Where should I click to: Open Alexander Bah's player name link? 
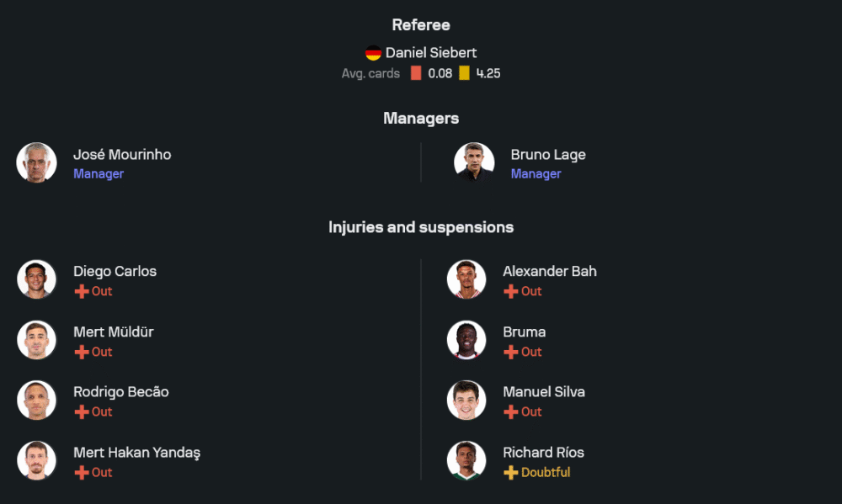pos(550,271)
